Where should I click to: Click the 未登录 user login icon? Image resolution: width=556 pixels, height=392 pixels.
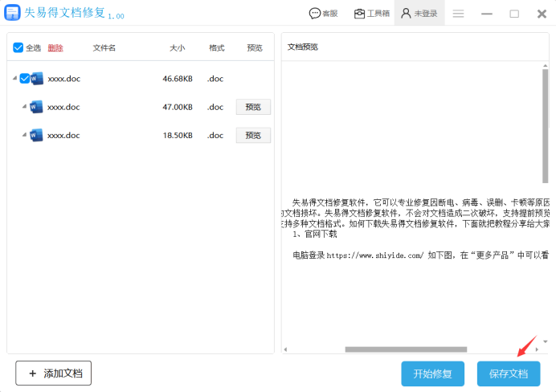419,14
